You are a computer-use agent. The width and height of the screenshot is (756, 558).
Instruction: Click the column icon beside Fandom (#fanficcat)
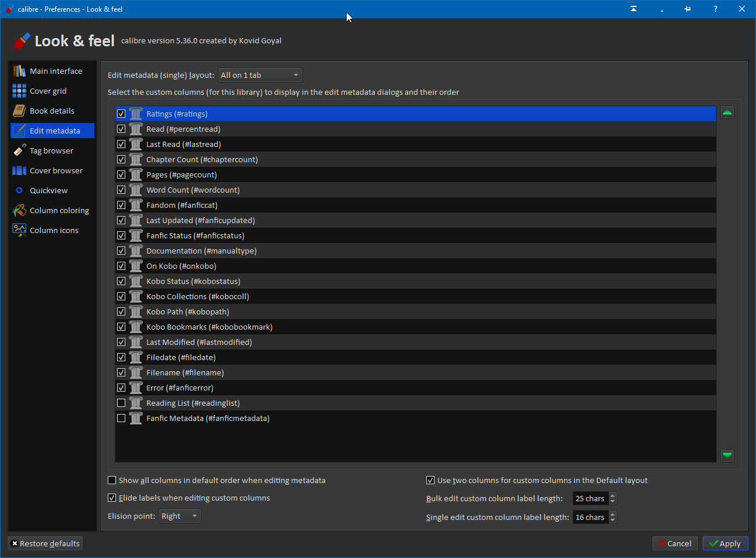[136, 205]
